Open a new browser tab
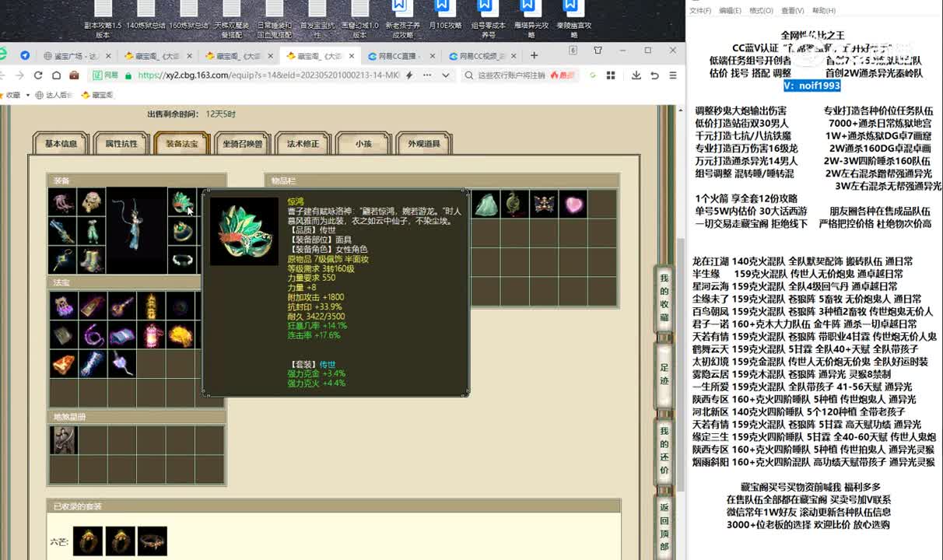Image resolution: width=943 pixels, height=560 pixels. 534,55
